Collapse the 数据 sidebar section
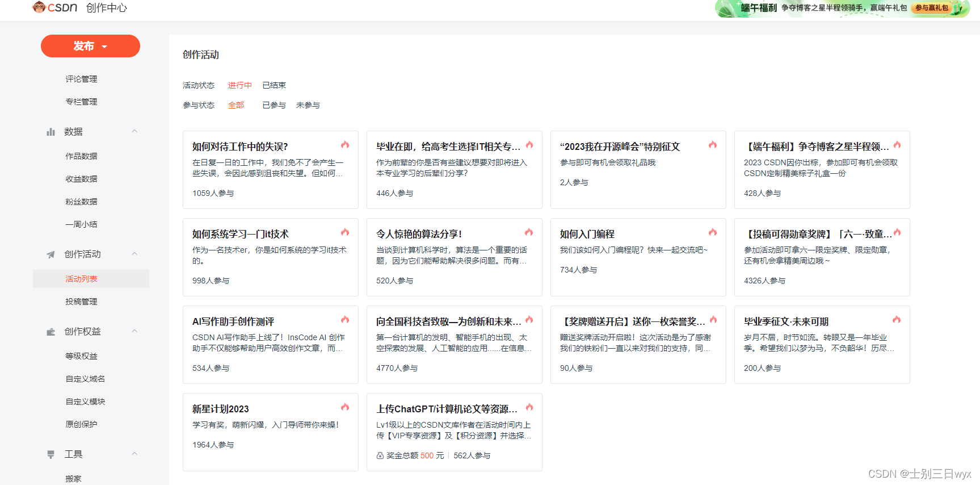The height and width of the screenshot is (485, 980). click(x=134, y=131)
